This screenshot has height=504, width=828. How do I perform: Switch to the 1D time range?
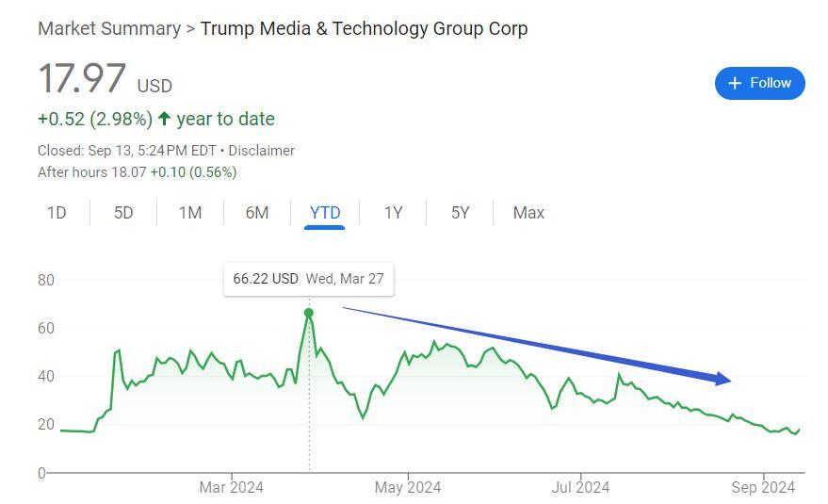point(57,213)
